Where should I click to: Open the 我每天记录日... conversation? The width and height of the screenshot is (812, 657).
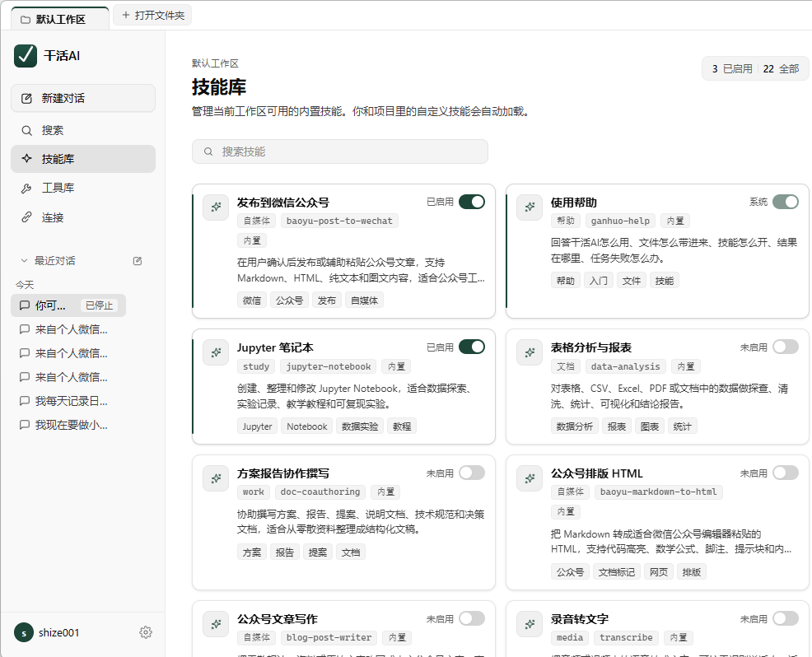(x=68, y=401)
